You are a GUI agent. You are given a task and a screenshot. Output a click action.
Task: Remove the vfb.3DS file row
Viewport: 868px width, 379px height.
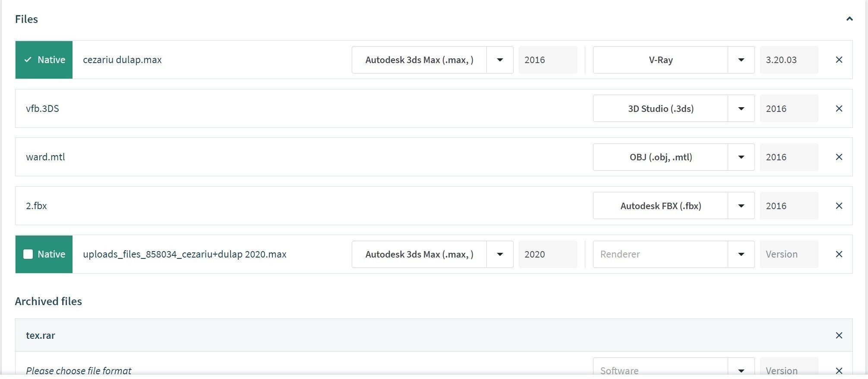pos(839,108)
